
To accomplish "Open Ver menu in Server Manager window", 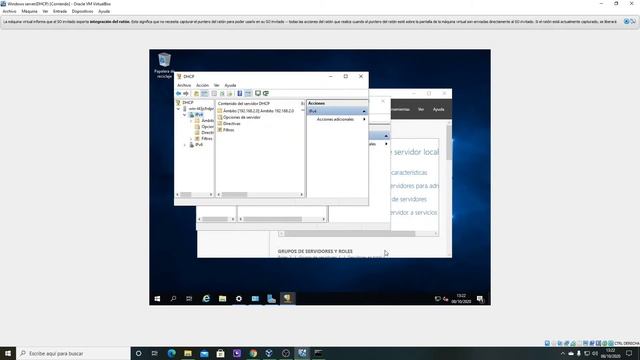I will coord(421,109).
